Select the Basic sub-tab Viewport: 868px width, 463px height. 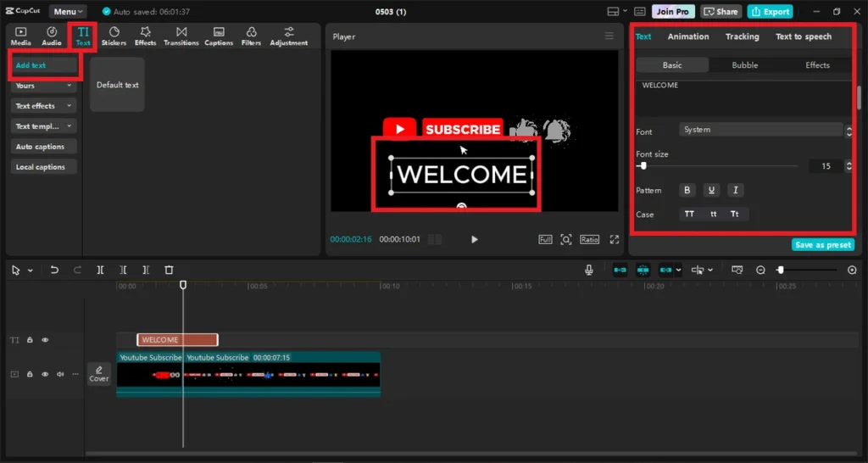[672, 64]
